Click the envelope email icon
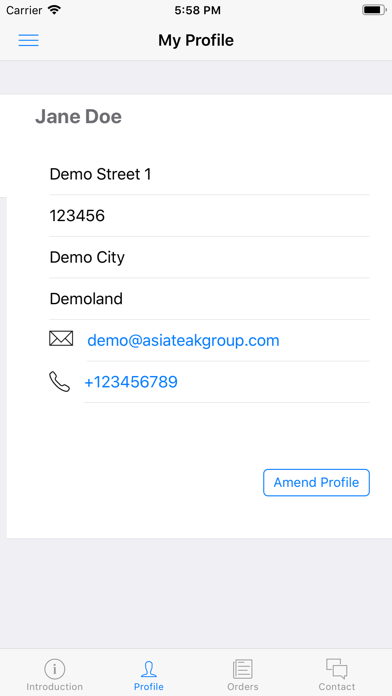 coord(61,339)
